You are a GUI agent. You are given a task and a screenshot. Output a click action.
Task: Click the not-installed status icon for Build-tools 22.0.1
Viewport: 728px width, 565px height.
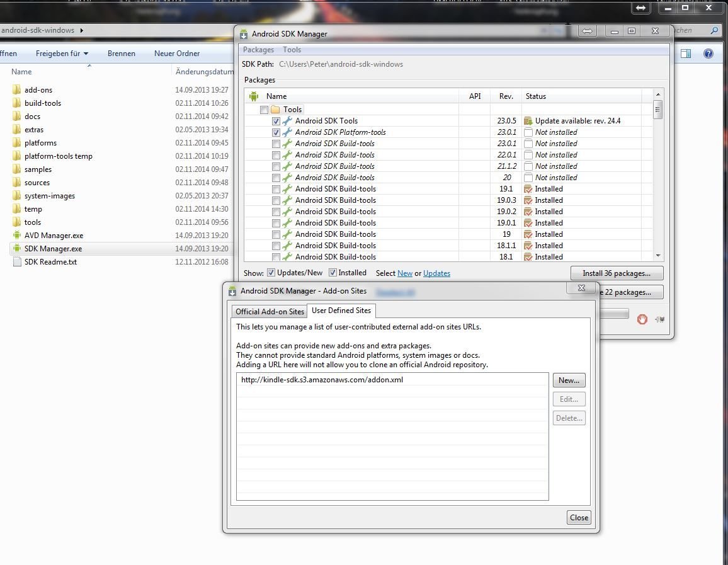528,155
